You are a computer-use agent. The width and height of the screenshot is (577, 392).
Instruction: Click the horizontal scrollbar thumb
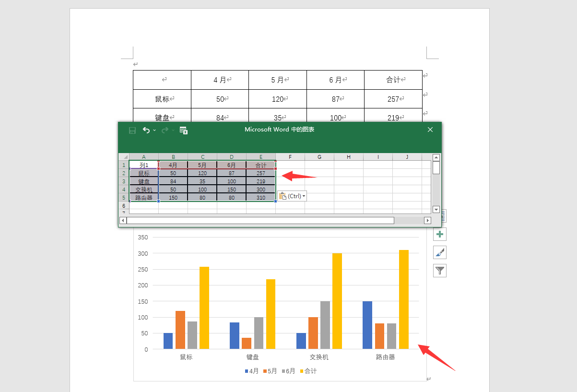pyautogui.click(x=260, y=220)
